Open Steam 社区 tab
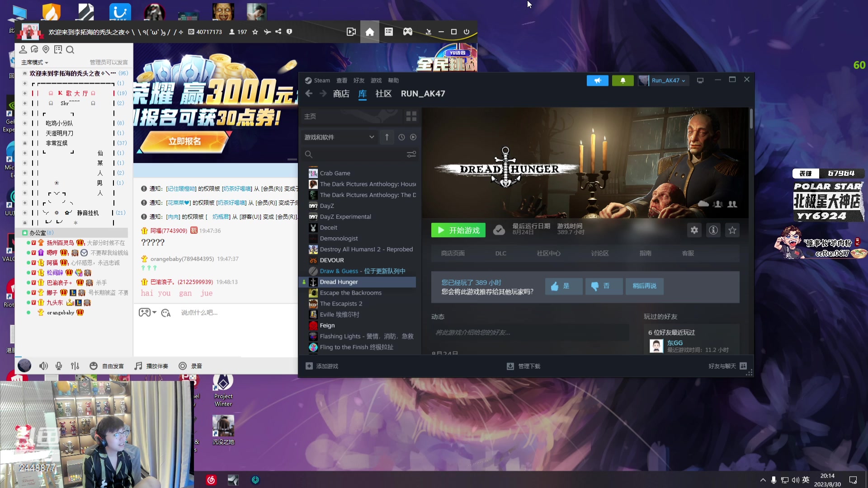This screenshot has height=488, width=868. [x=383, y=94]
